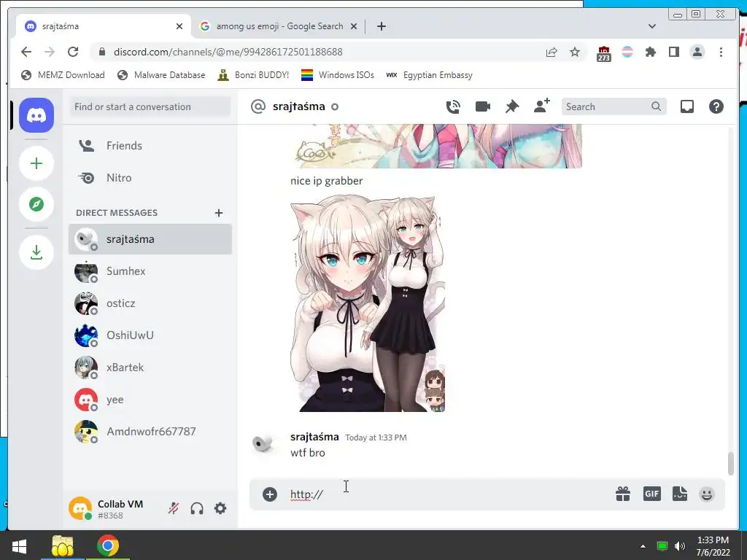This screenshot has width=747, height=560.
Task: Bookmark this page with star
Action: 575,52
